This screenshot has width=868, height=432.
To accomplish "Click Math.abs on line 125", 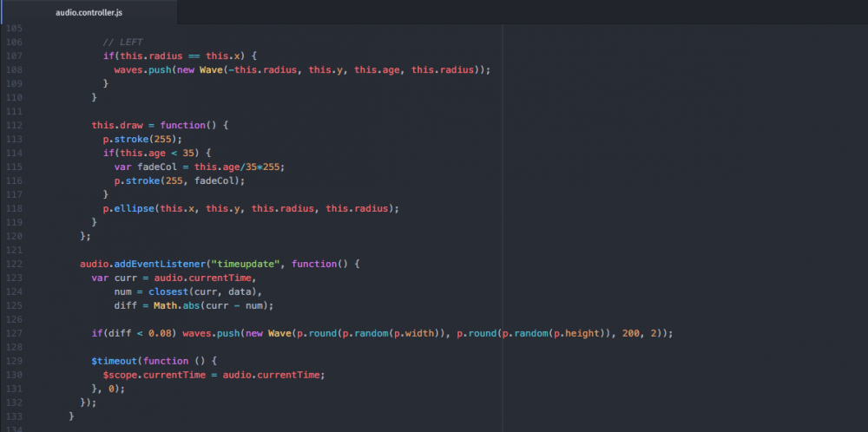I will point(173,305).
